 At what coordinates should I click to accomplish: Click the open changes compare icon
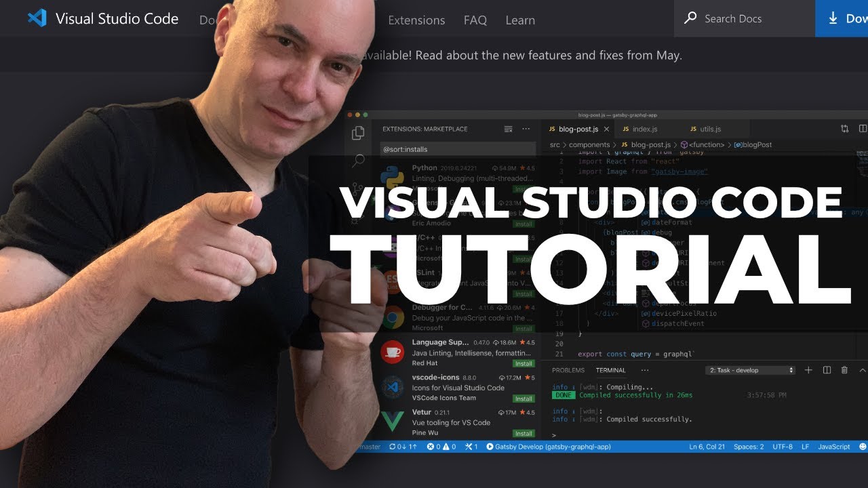tap(844, 129)
